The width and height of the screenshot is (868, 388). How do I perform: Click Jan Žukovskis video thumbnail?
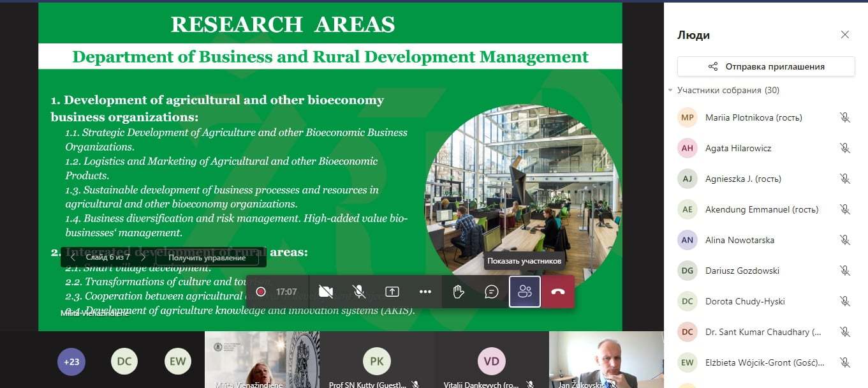(x=606, y=361)
